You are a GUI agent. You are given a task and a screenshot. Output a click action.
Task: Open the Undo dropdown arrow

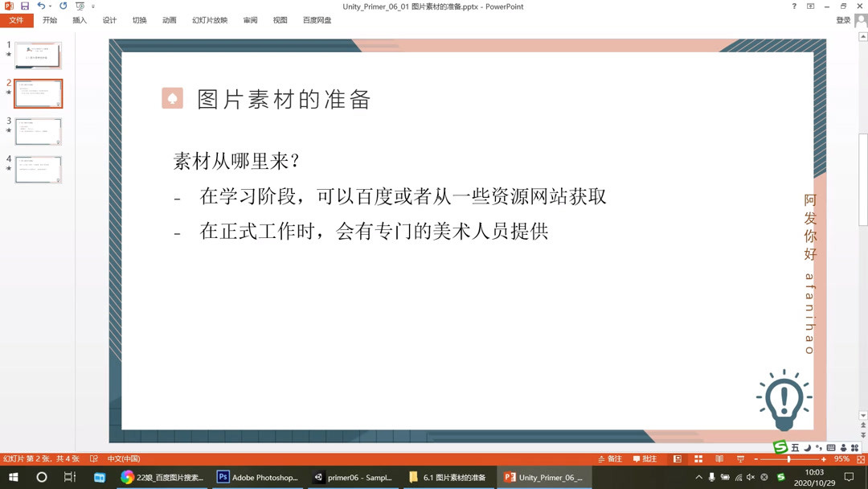point(50,6)
